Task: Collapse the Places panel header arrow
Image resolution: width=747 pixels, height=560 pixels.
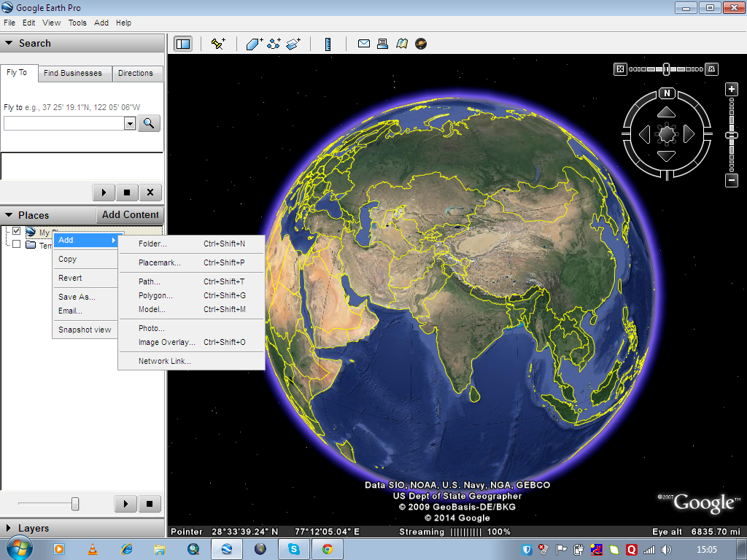Action: 7,215
